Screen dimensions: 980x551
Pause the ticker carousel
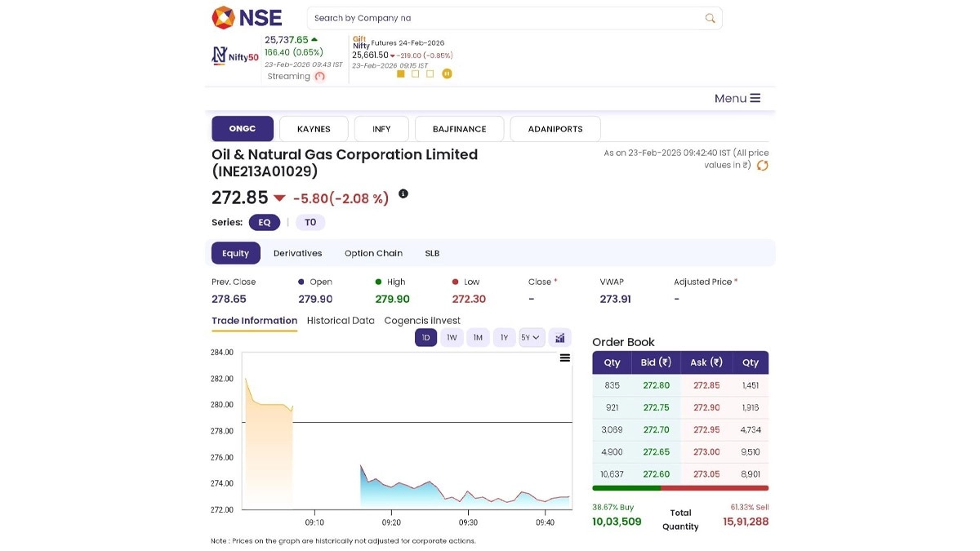tap(447, 73)
